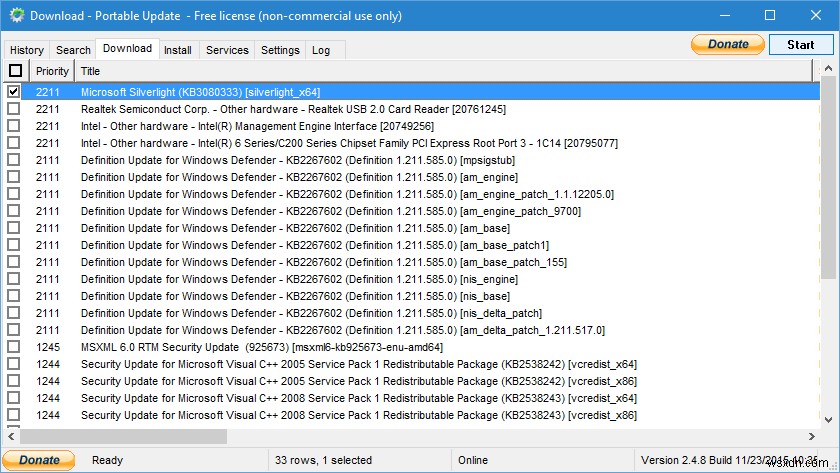Image resolution: width=840 pixels, height=473 pixels.
Task: Check Visual C++ 2005 vcredist_x64 checkbox
Action: (13, 364)
